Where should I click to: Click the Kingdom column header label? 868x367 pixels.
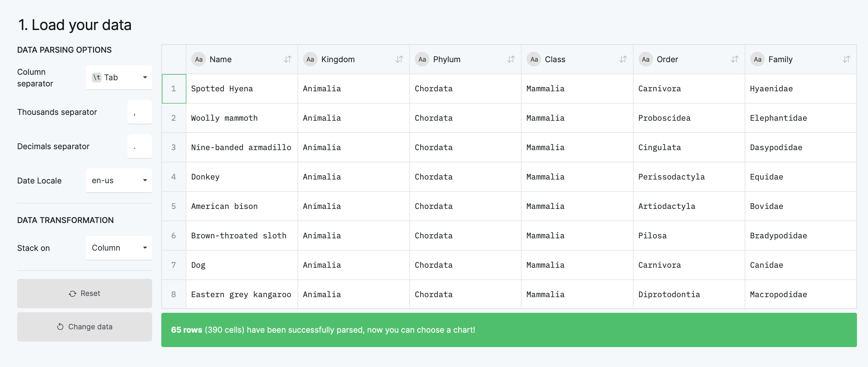(x=338, y=59)
